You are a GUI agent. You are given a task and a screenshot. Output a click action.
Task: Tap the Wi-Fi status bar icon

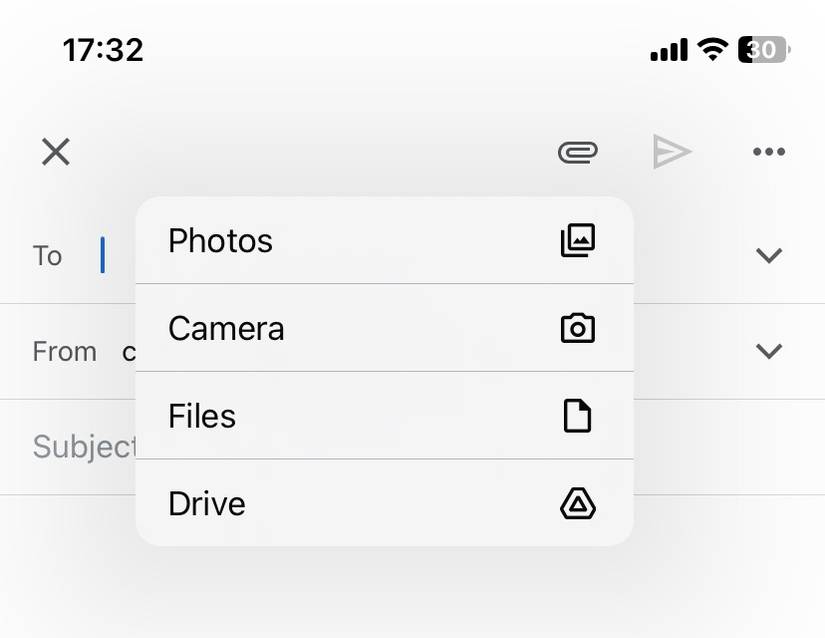(x=712, y=50)
